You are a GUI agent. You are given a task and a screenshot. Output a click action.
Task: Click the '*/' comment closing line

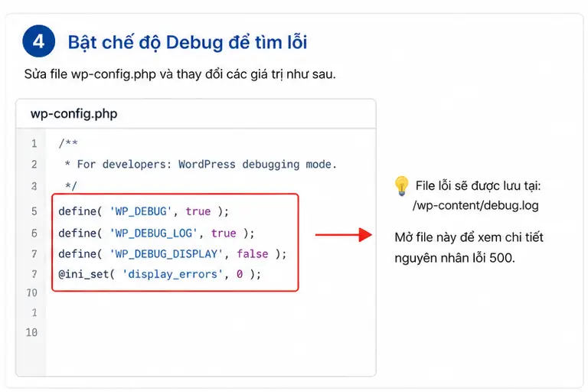(x=71, y=186)
